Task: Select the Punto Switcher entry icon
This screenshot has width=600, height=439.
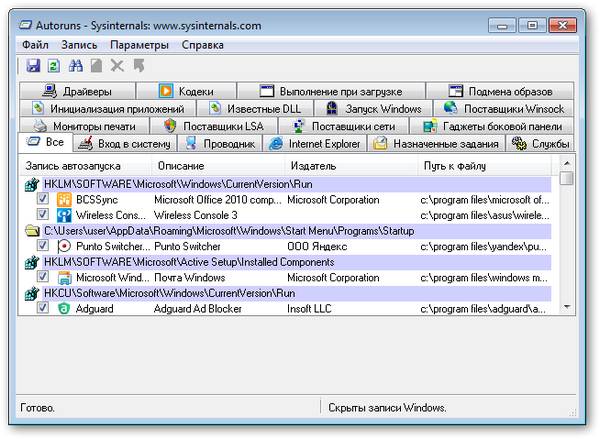Action: [x=64, y=245]
